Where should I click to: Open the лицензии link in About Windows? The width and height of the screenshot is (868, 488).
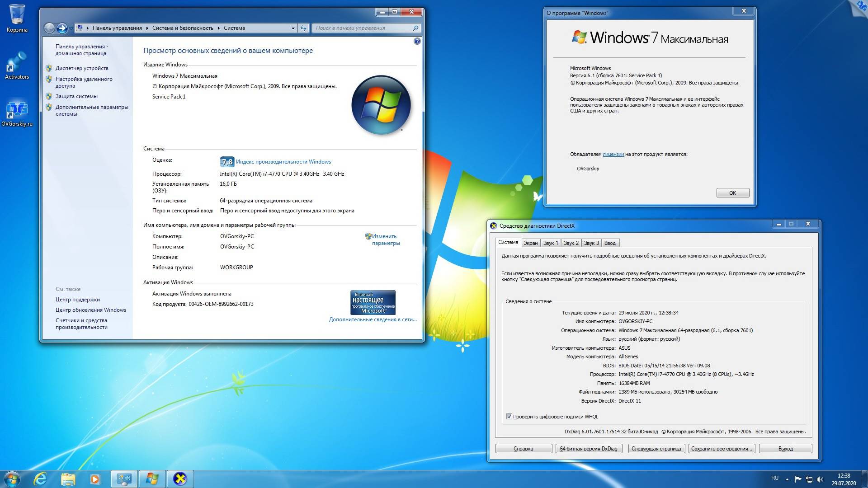point(613,154)
